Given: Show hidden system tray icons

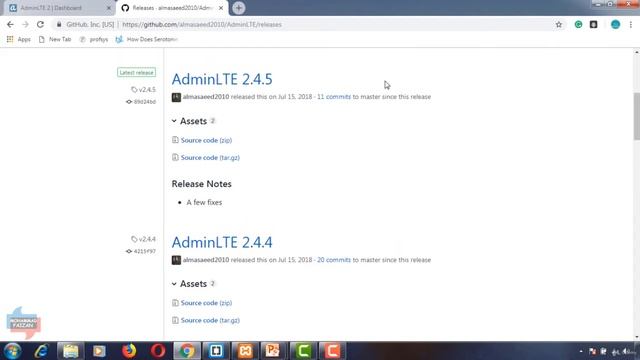Looking at the screenshot, I should pos(581,351).
